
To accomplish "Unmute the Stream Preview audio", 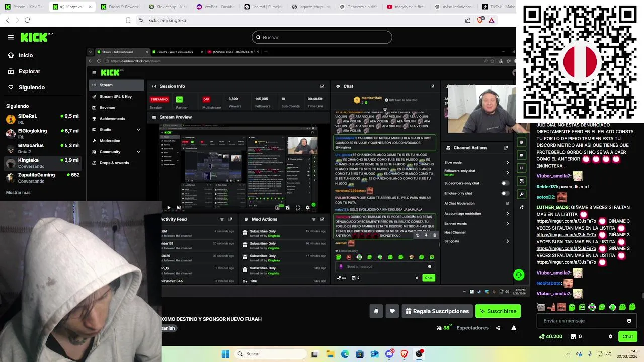I will click(179, 207).
